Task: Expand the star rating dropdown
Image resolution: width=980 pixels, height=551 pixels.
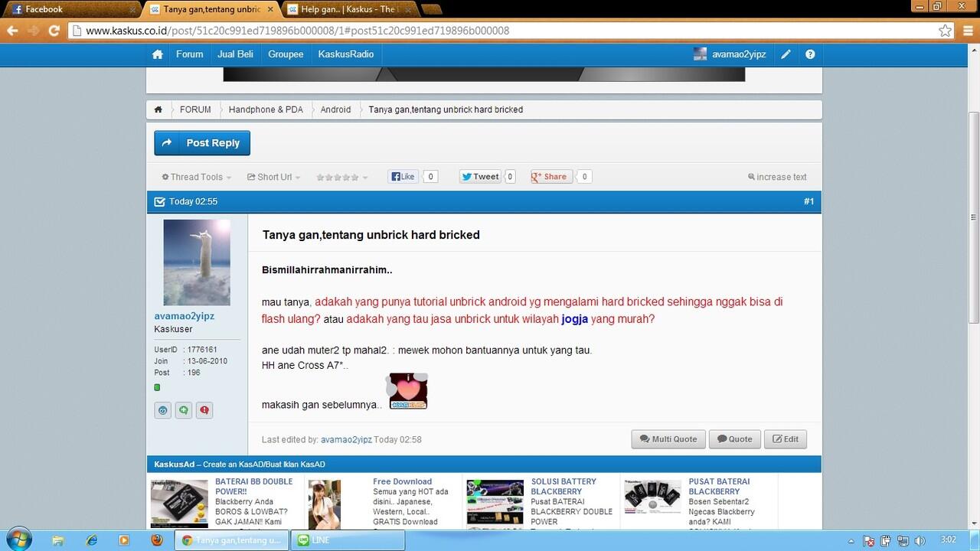Action: [x=341, y=177]
